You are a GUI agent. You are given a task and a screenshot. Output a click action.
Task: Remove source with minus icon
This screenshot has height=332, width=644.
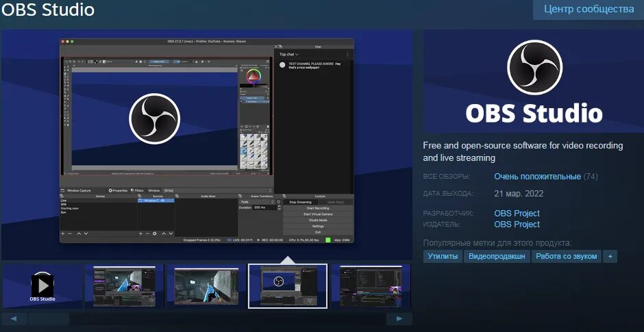[x=147, y=233]
